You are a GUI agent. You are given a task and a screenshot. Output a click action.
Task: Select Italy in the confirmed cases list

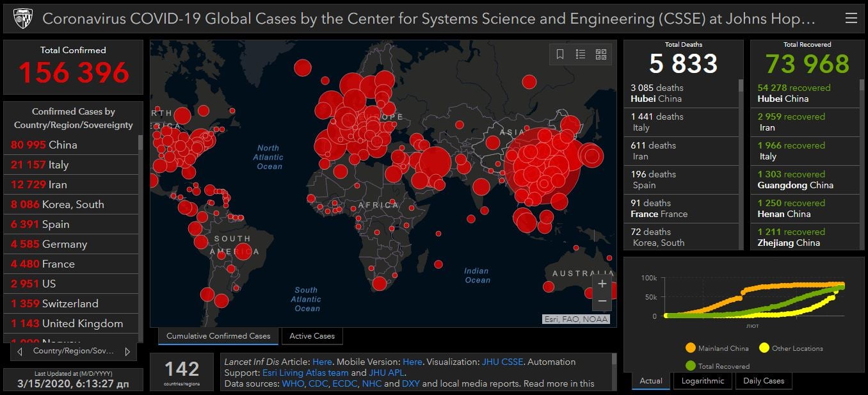(x=70, y=165)
